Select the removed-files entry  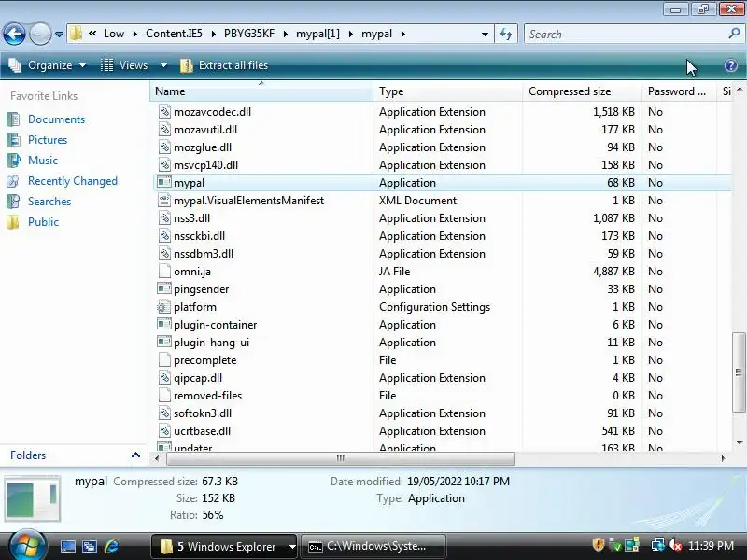point(207,396)
